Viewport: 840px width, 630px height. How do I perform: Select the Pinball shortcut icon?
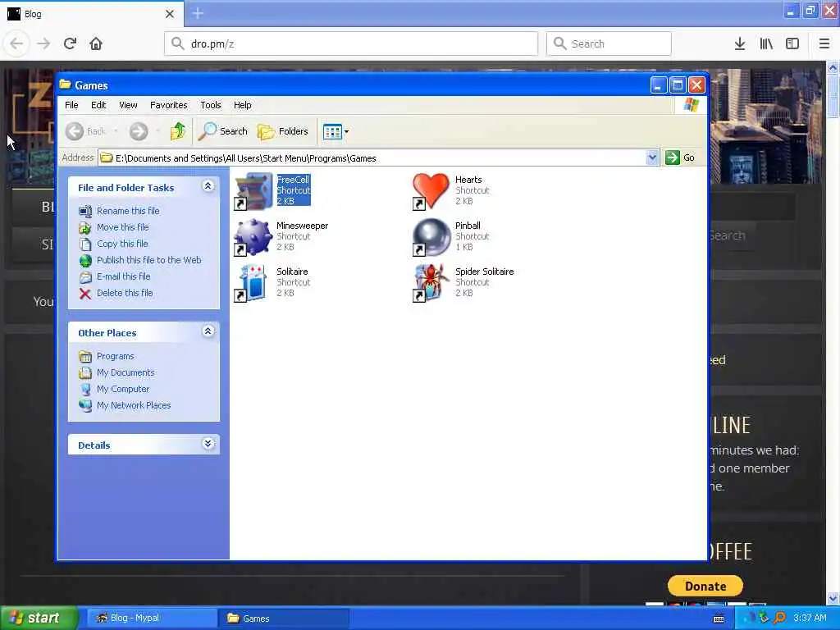(431, 237)
